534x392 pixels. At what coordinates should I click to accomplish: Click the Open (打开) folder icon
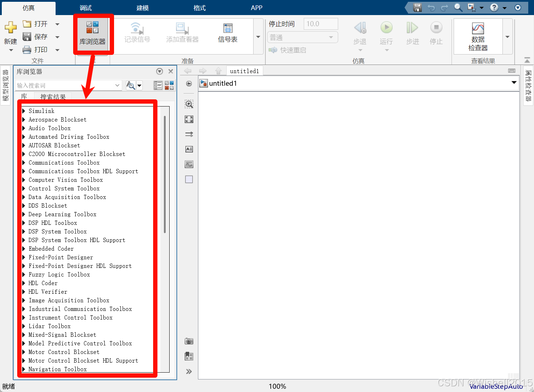click(x=27, y=24)
